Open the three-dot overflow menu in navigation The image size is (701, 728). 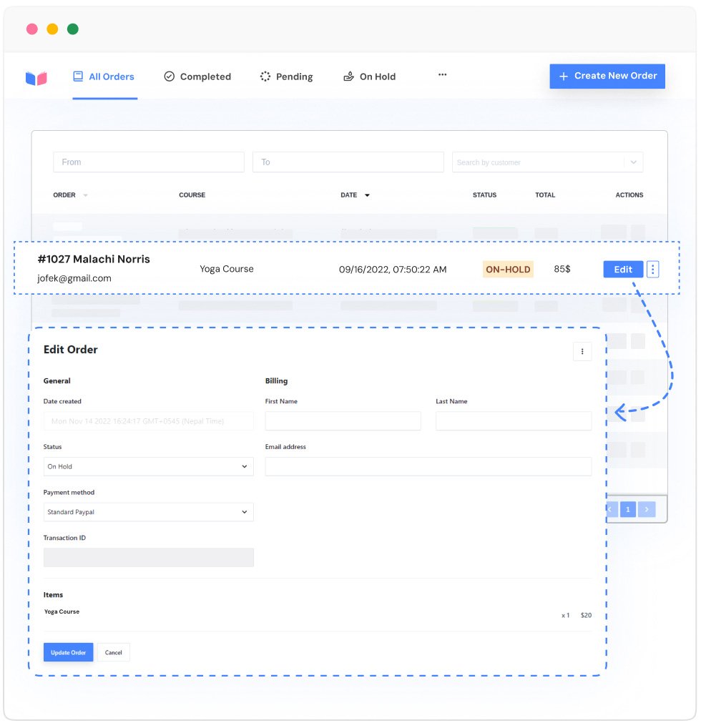(x=442, y=75)
